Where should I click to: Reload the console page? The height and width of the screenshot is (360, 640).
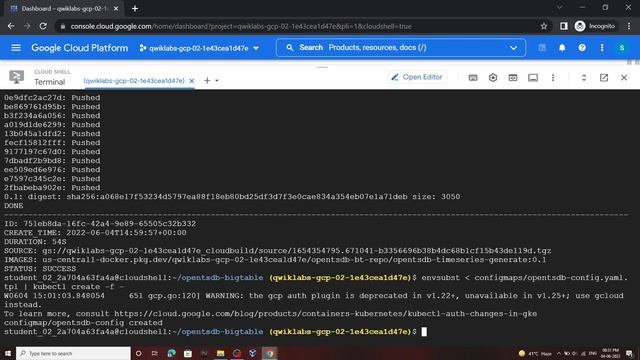point(43,26)
